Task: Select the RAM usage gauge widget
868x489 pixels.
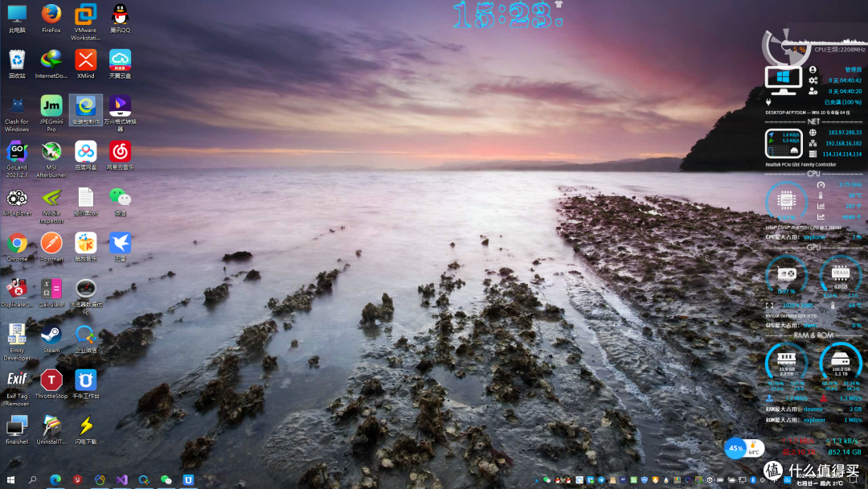Action: (786, 363)
